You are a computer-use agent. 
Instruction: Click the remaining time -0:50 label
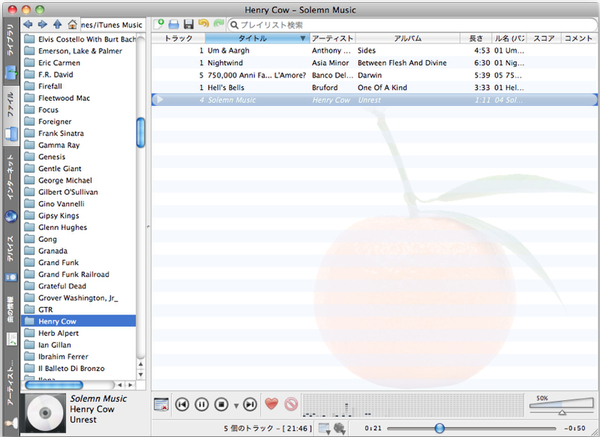coord(575,428)
